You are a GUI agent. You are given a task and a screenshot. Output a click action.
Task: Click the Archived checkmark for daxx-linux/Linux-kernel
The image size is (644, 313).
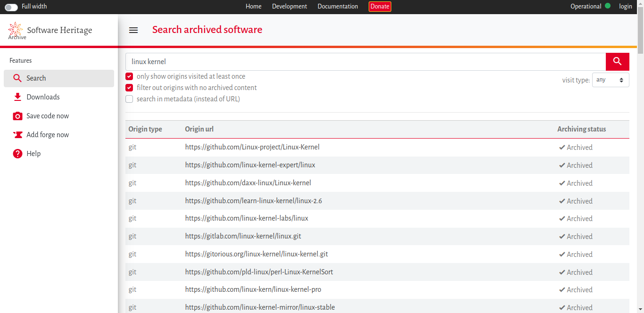point(562,183)
